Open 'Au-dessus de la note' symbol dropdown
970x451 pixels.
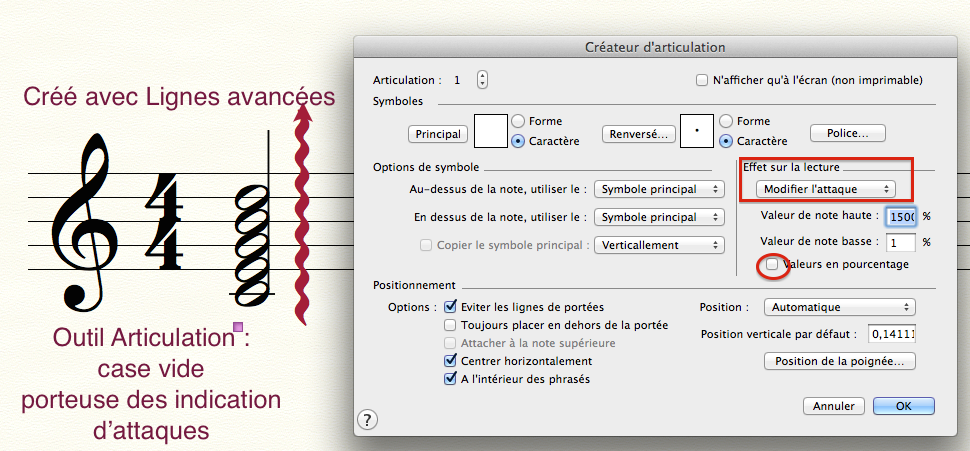658,189
